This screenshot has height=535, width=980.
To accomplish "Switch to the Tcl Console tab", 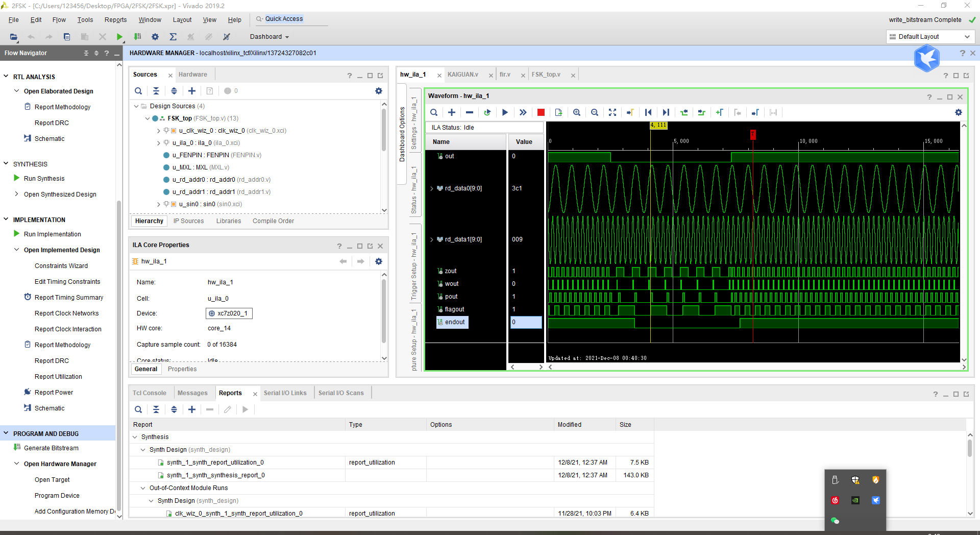I will [x=149, y=393].
